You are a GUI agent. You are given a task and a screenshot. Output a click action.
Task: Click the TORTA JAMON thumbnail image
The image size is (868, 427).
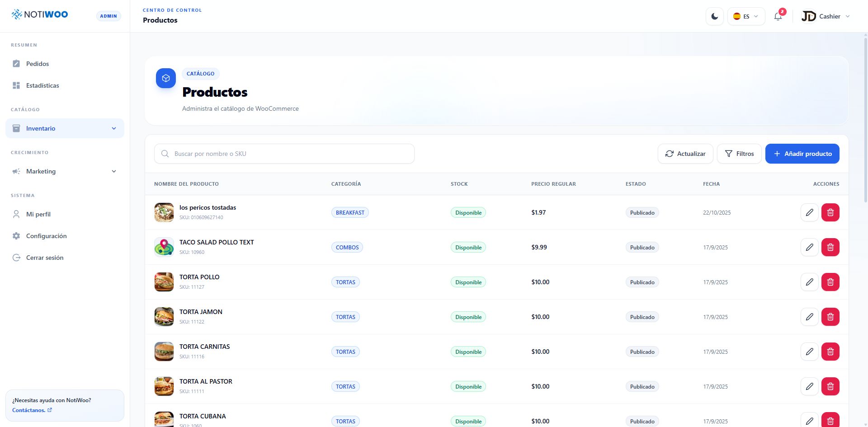pos(164,317)
